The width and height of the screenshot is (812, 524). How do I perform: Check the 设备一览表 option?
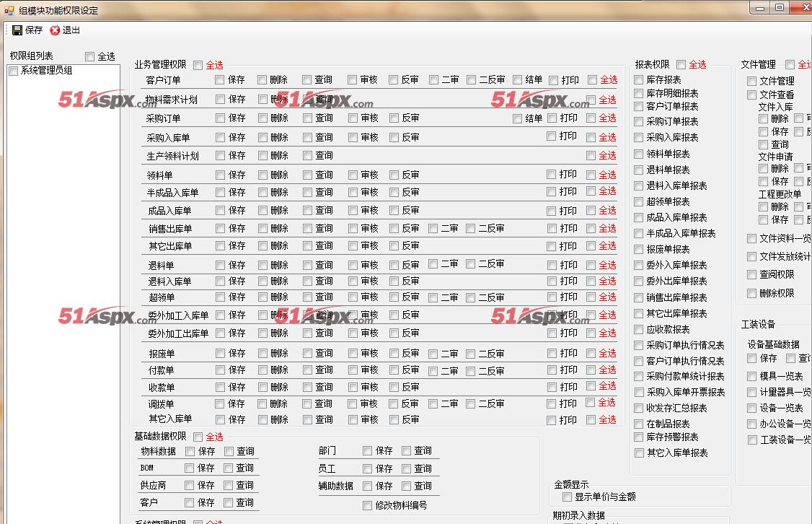(x=751, y=409)
